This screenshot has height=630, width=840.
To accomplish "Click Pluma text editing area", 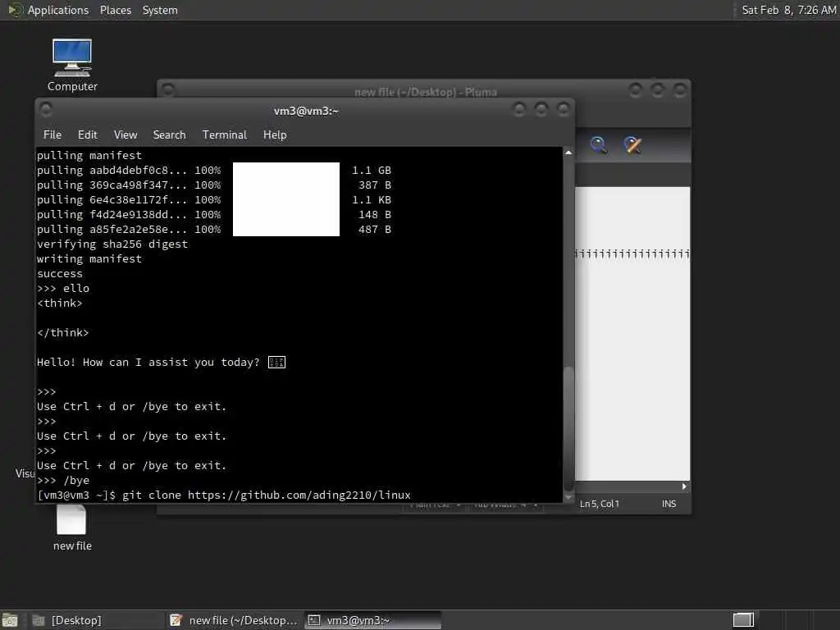I will click(x=632, y=333).
